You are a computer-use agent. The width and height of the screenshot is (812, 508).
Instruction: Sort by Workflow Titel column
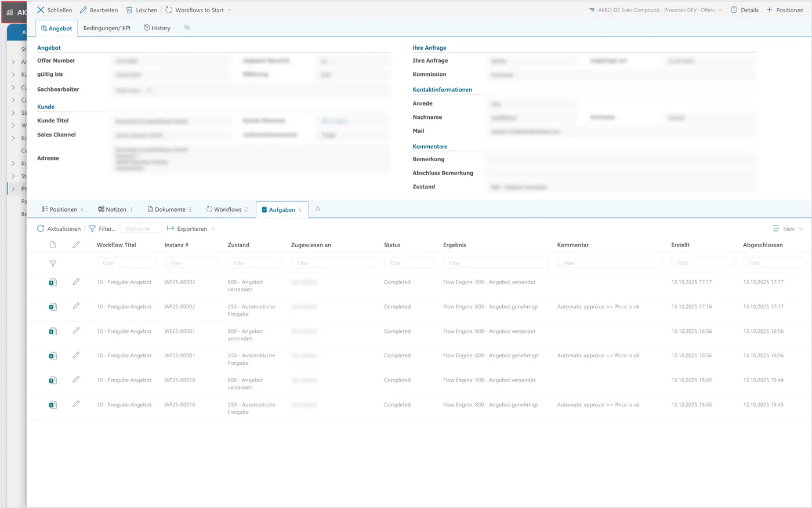click(117, 245)
